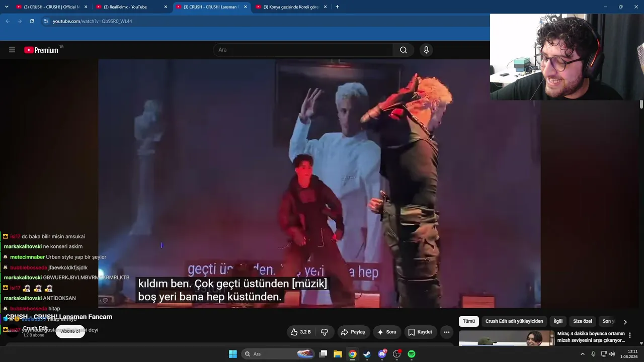644x362 pixels.
Task: Go back in browser history
Action: (x=8, y=21)
